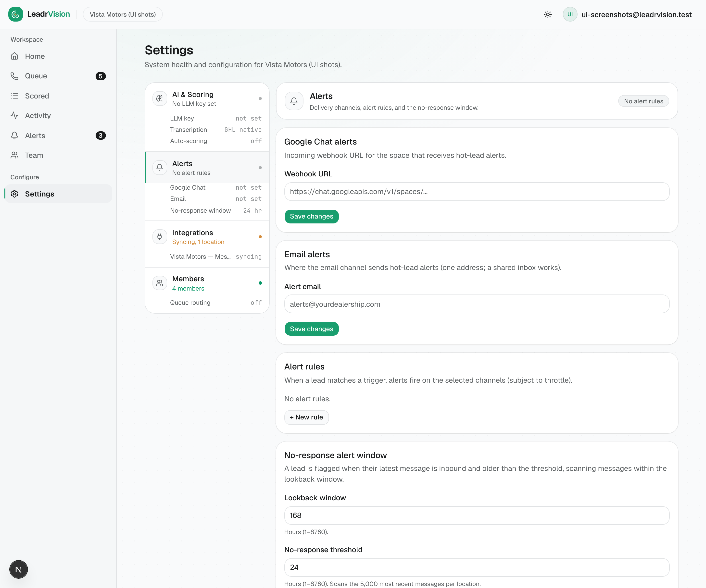Screen dimensions: 706x588
Task: Click the Vista Motors — Mes... syncing row
Action: point(215,257)
